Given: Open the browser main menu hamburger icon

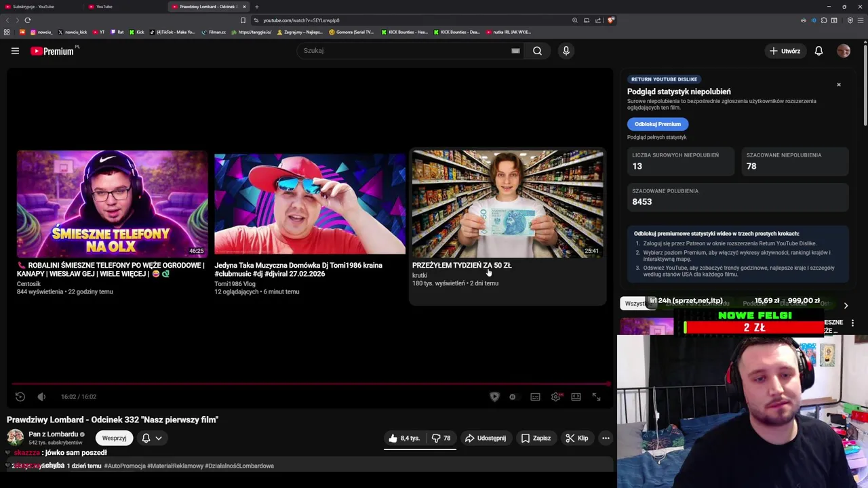Looking at the screenshot, I should coord(861,20).
